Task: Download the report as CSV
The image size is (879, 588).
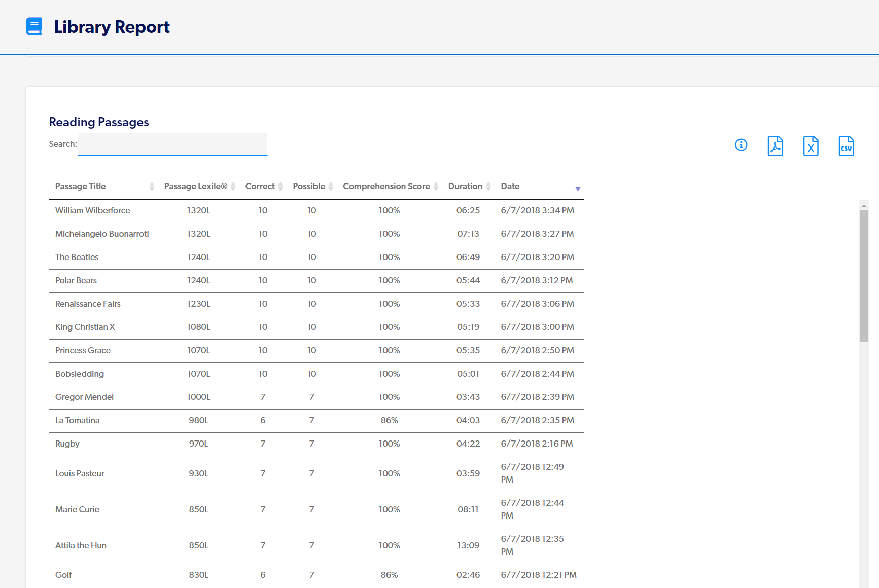Action: [846, 146]
